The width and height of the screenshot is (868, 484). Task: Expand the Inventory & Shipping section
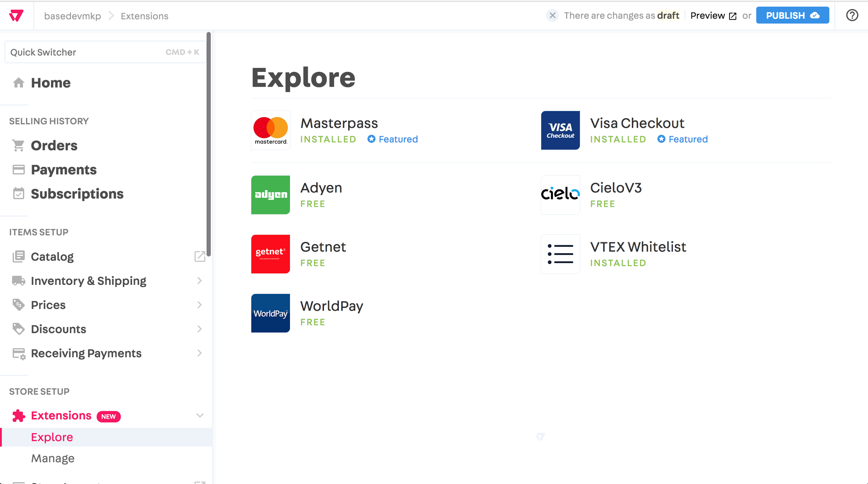(x=200, y=281)
